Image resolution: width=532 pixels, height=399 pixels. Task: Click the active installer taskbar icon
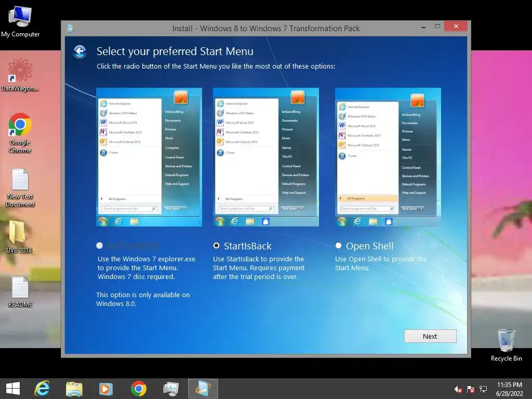(203, 389)
